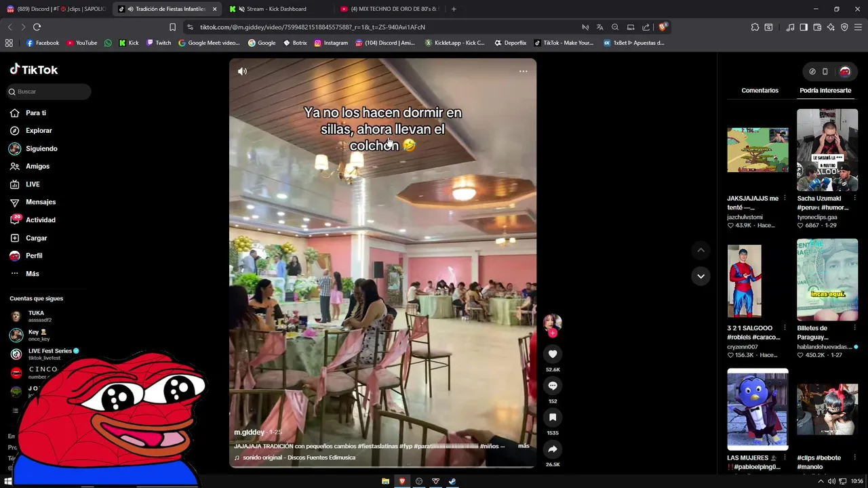This screenshot has width=868, height=488.
Task: Open File Explorer from the taskbar
Action: [x=385, y=481]
